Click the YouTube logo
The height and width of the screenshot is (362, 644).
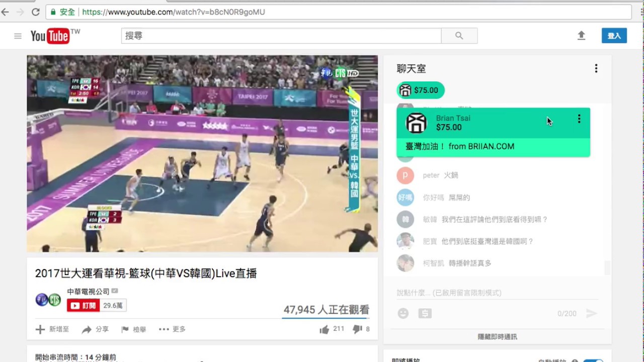50,36
